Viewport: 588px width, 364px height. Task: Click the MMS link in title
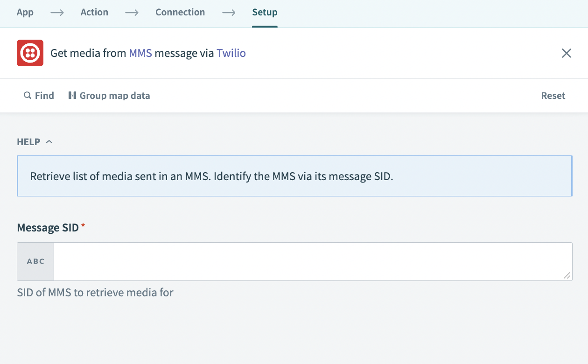[140, 53]
